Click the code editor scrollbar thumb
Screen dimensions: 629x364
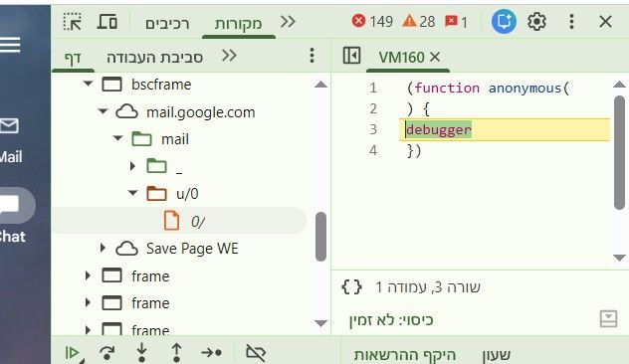pos(619,152)
